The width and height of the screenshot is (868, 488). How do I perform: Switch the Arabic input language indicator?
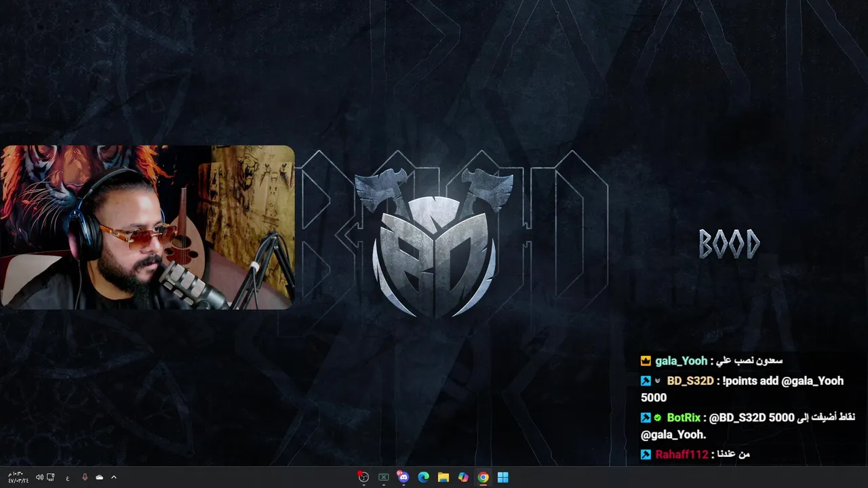click(x=68, y=478)
